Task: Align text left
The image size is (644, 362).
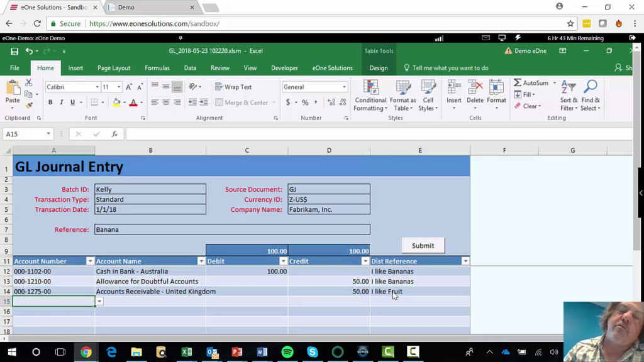Action: coord(155,102)
